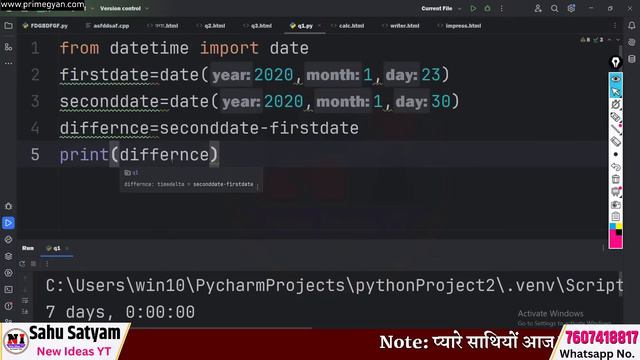Image resolution: width=640 pixels, height=360 pixels.
Task: Select the eraser tool in the annotation bar
Action: click(616, 142)
